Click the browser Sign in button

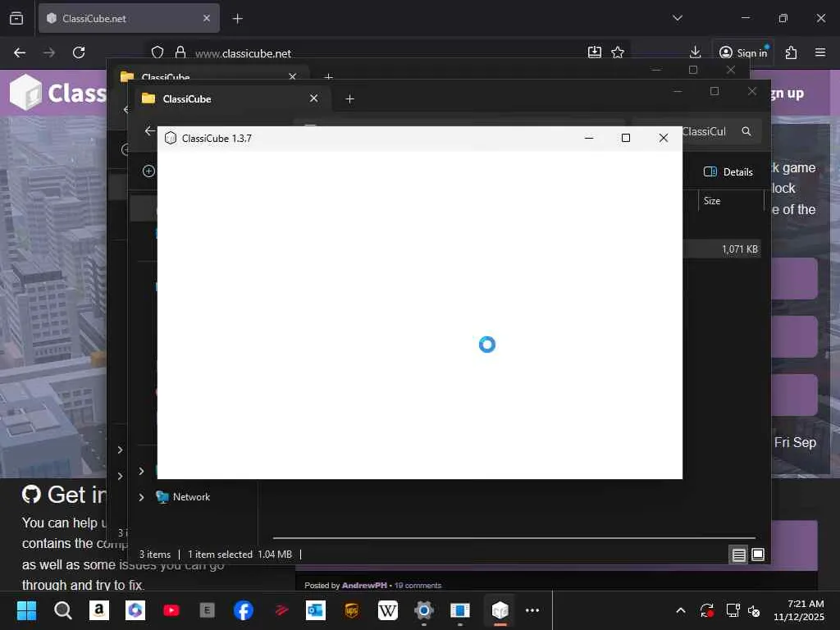point(742,52)
